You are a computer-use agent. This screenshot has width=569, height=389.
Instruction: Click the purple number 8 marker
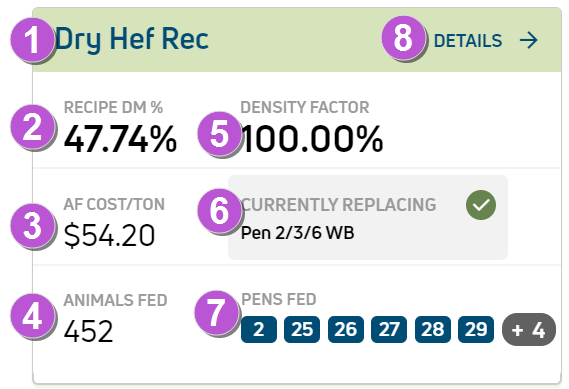[403, 38]
